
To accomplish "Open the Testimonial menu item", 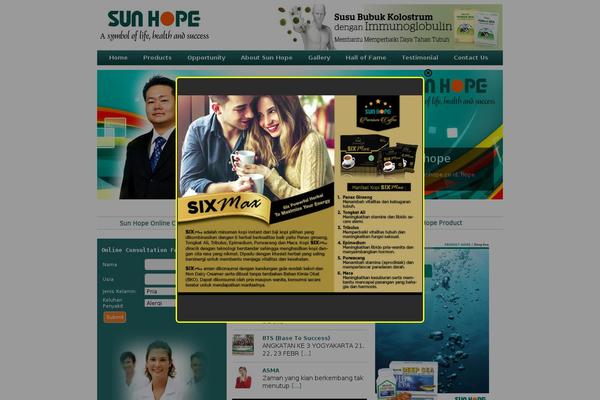I will pyautogui.click(x=420, y=57).
